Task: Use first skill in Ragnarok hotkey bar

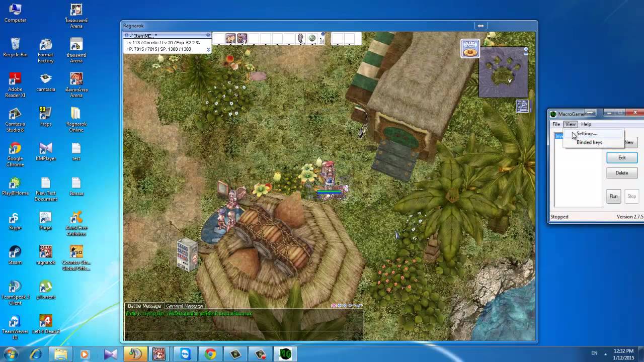Action: (230, 39)
